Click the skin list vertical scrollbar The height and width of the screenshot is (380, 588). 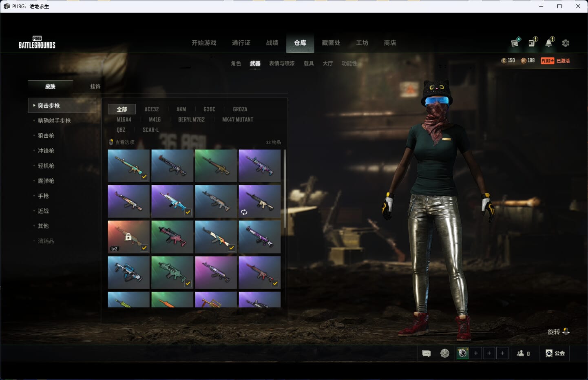(285, 189)
